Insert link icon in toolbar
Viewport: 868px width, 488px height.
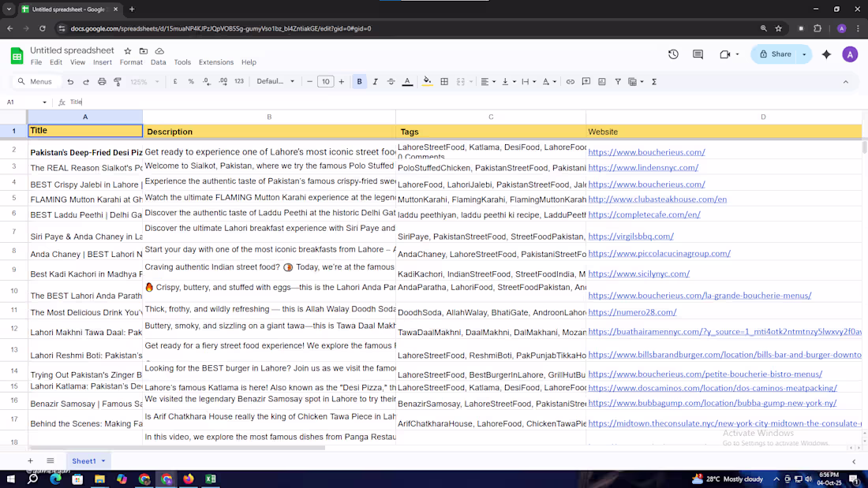pos(571,82)
